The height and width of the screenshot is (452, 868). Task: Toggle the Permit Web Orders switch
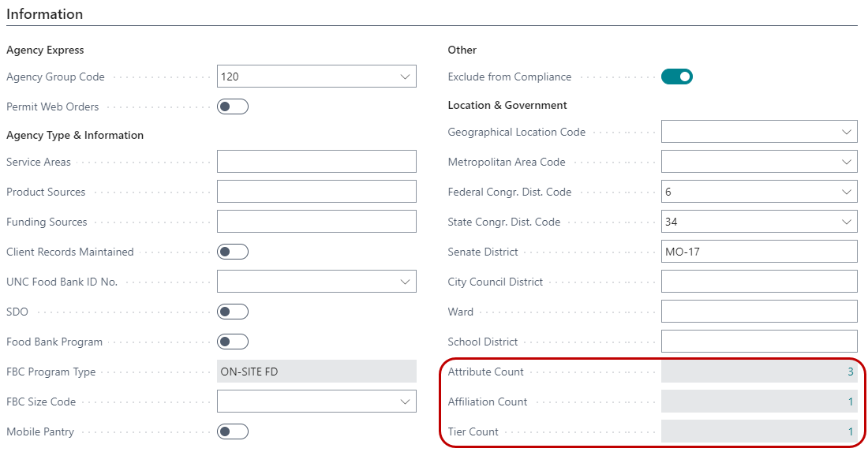pyautogui.click(x=233, y=106)
